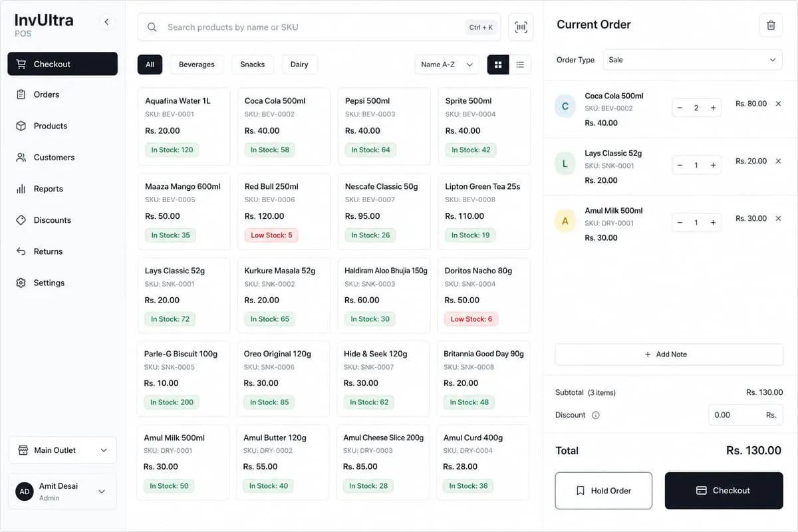
Task: Add Aquafina Water 1L to the order
Action: tap(184, 126)
